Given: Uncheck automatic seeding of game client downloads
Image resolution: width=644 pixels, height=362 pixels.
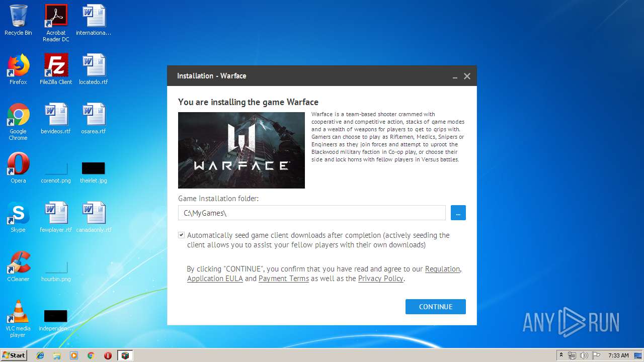Looking at the screenshot, I should (x=182, y=235).
